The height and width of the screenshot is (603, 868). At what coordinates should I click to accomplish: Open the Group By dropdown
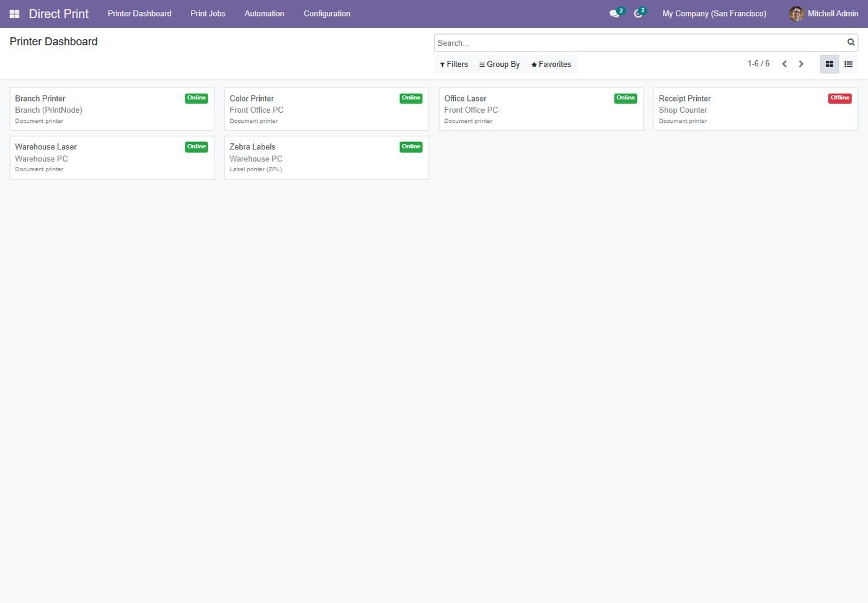[x=499, y=65]
